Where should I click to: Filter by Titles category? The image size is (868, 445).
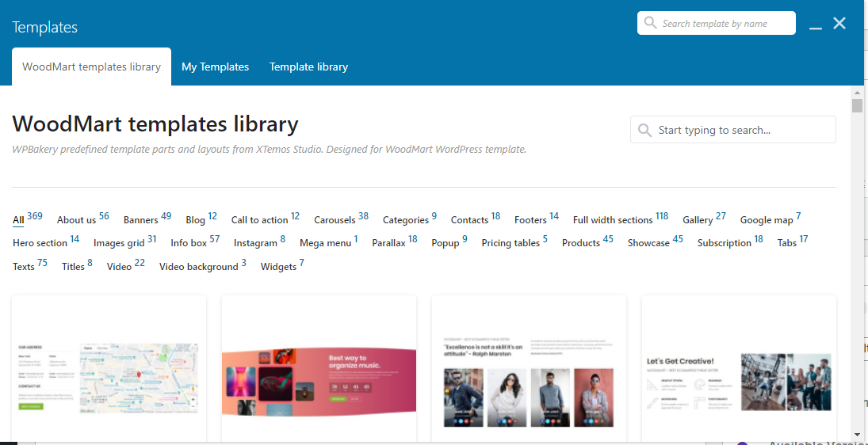[77, 265]
